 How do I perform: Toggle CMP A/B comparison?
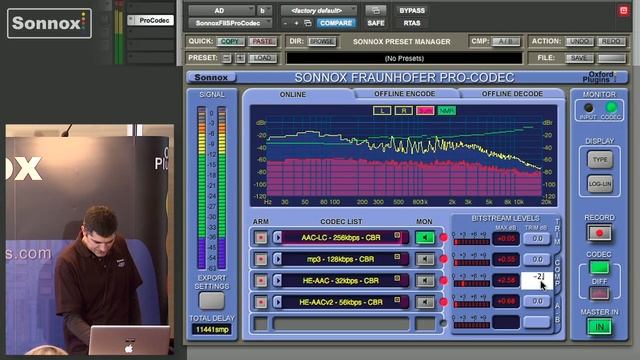[x=506, y=41]
